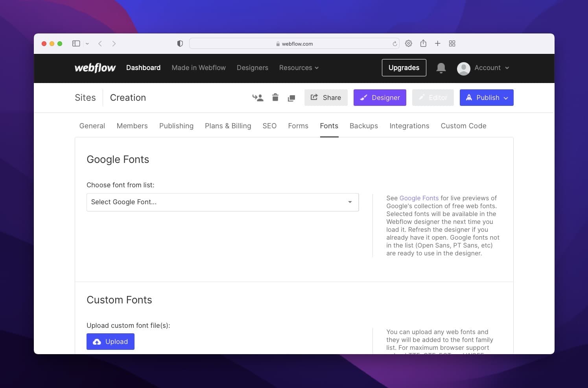
Task: Open the Publish dropdown button
Action: [x=487, y=98]
